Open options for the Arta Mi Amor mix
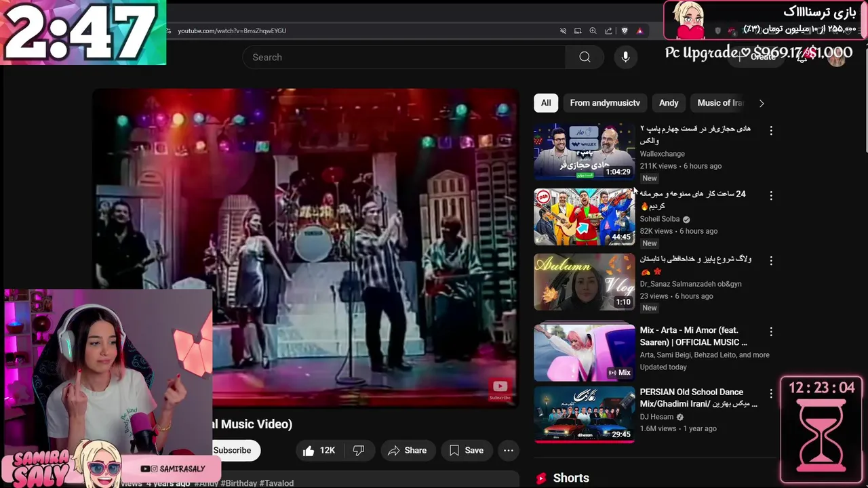 pos(771,331)
